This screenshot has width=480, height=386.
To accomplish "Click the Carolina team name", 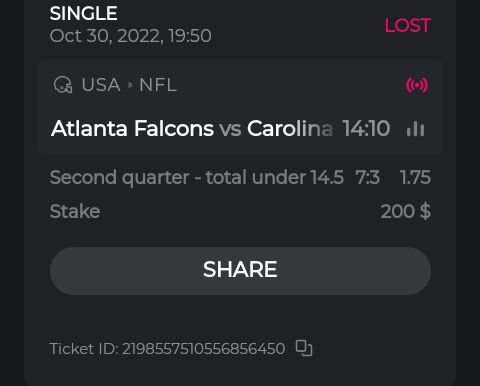I will click(x=290, y=129).
